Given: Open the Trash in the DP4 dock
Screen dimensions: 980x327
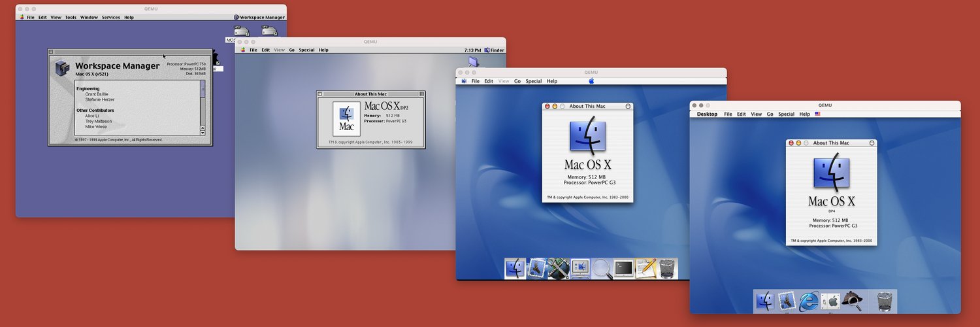Looking at the screenshot, I should (x=884, y=301).
